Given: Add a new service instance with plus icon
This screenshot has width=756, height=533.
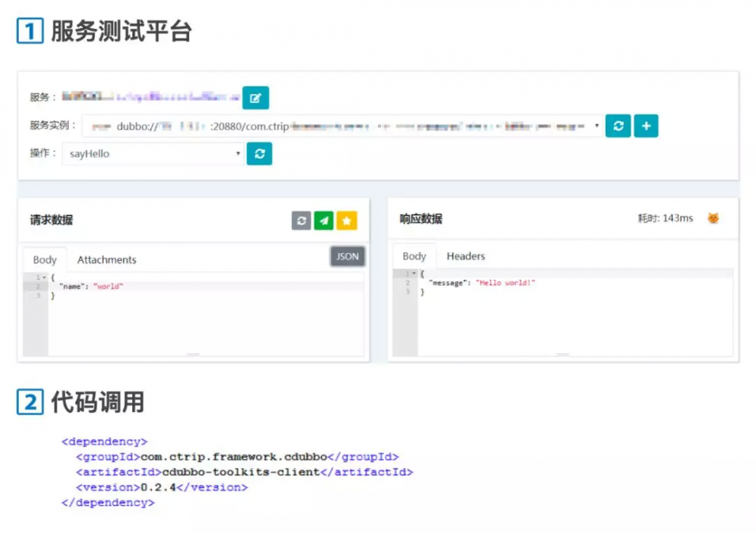Looking at the screenshot, I should 646,126.
